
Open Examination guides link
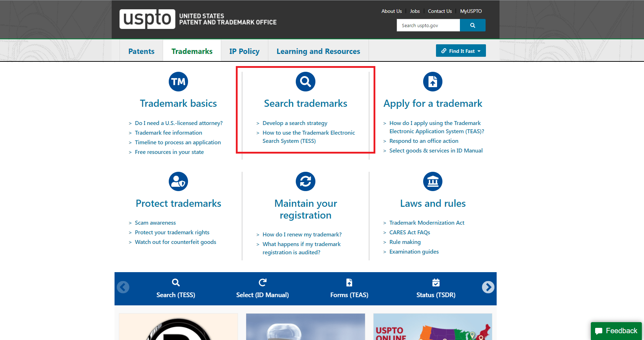(414, 252)
